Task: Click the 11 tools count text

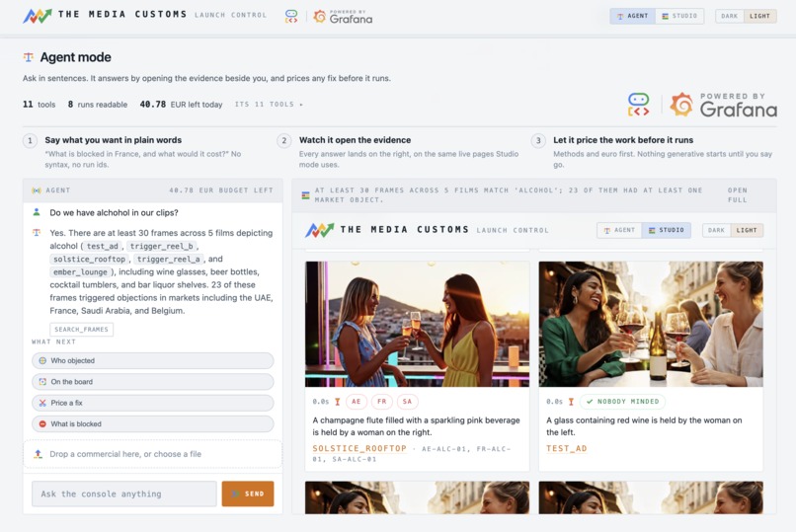Action: click(40, 104)
